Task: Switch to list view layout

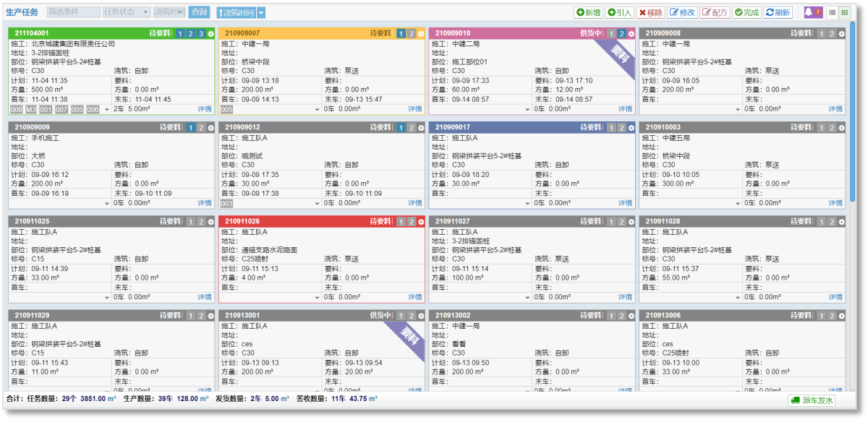Action: click(x=832, y=12)
